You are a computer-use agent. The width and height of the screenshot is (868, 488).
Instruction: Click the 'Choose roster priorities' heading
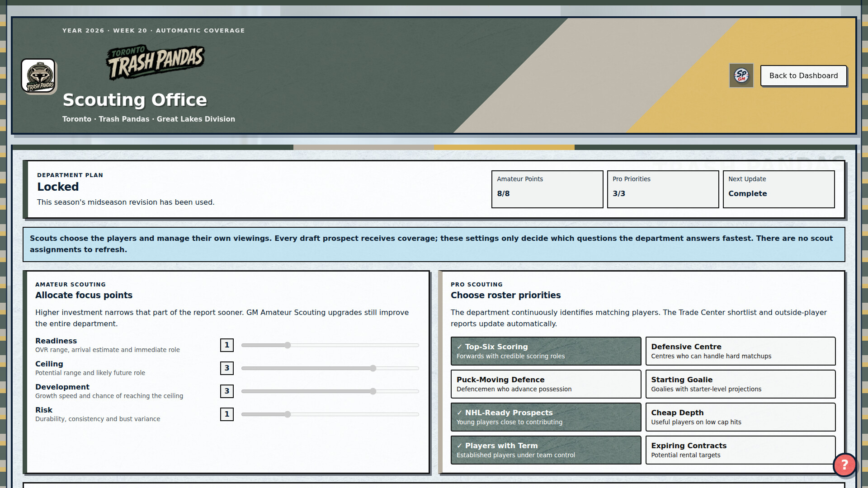click(505, 295)
